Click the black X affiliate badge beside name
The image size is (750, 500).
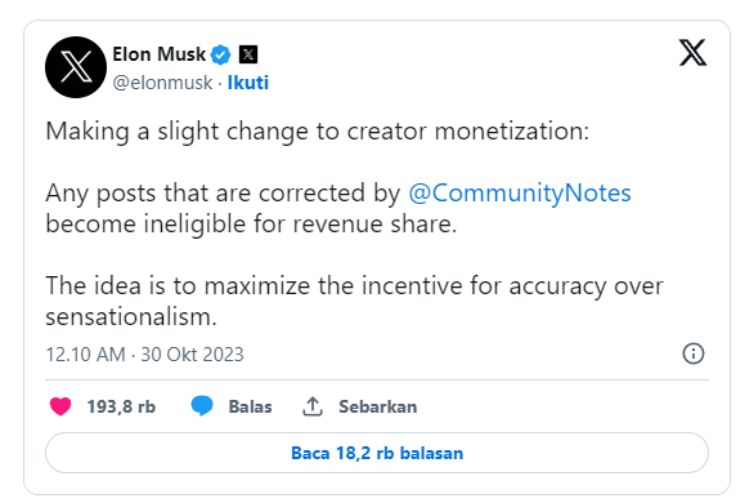coord(248,55)
